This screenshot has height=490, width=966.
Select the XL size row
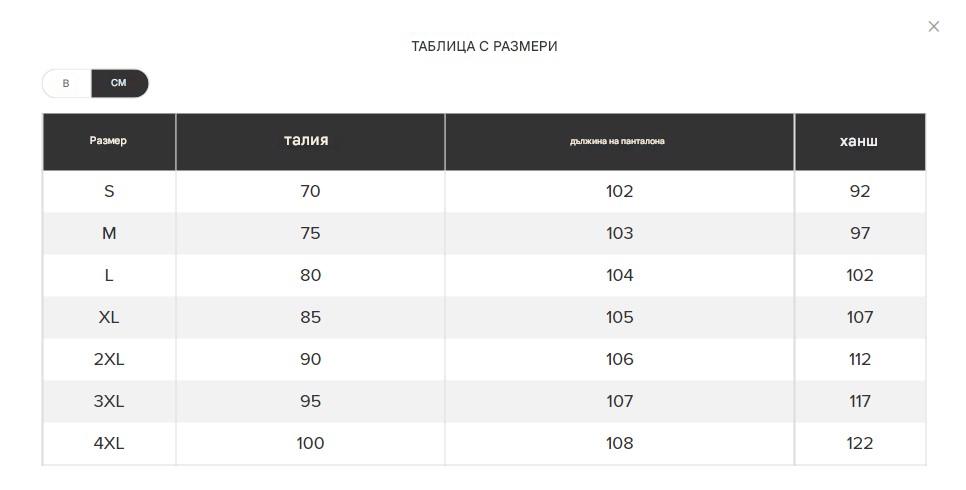[109, 317]
